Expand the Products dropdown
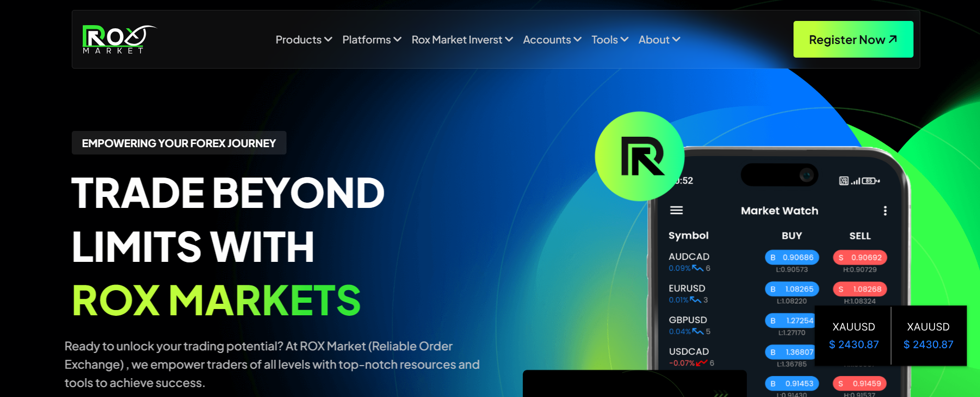Image resolution: width=980 pixels, height=397 pixels. (304, 40)
